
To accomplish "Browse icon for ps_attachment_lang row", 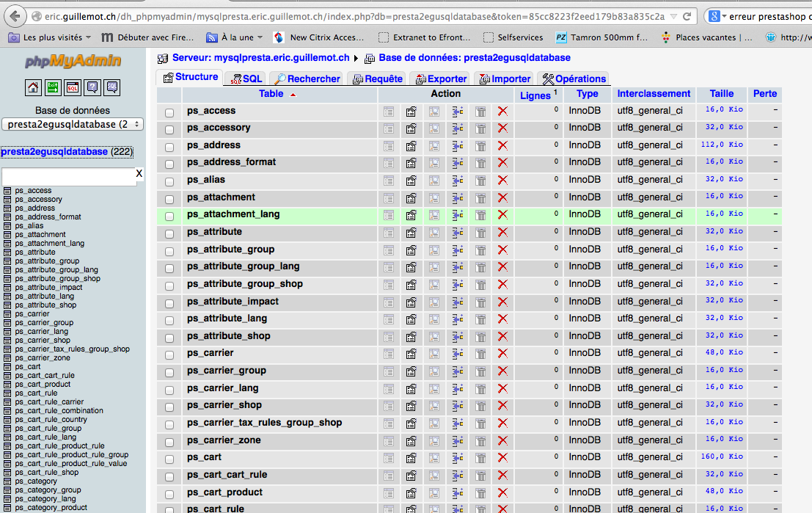I will (x=389, y=215).
